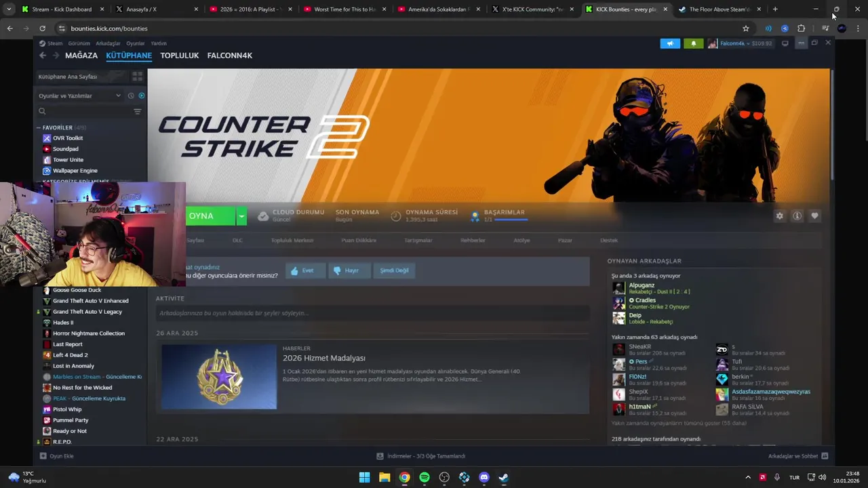Click the Steam icon in taskbar
Viewport: 868px width, 488px height.
click(x=504, y=477)
